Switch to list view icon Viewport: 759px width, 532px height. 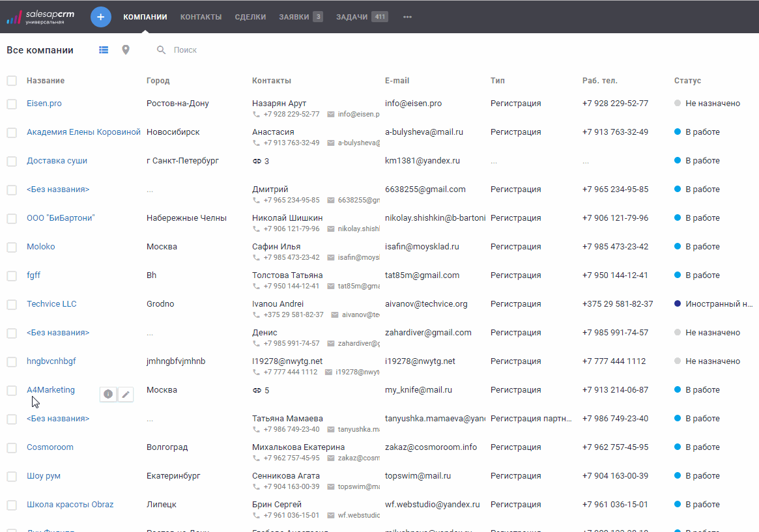[x=104, y=50]
